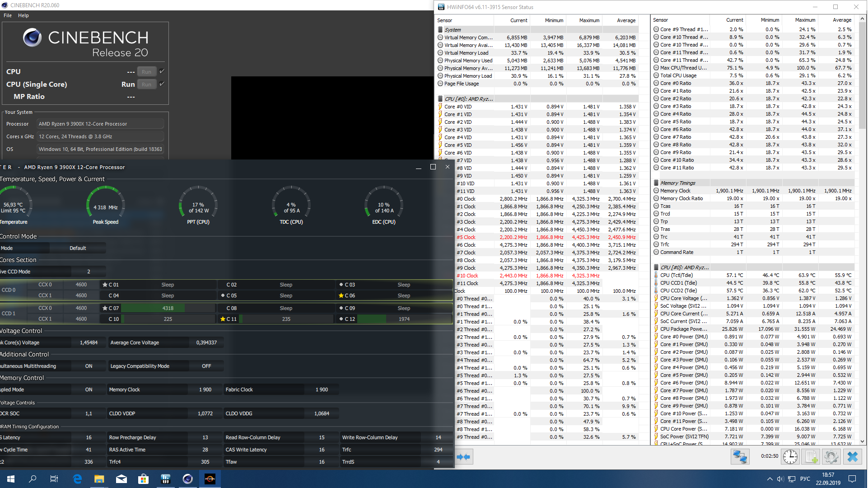Viewport: 868px width, 488px height.
Task: Toggle the CPU test checkbox
Action: [162, 71]
